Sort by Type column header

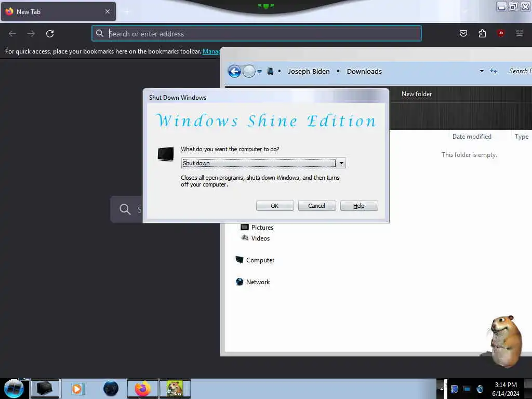point(522,137)
